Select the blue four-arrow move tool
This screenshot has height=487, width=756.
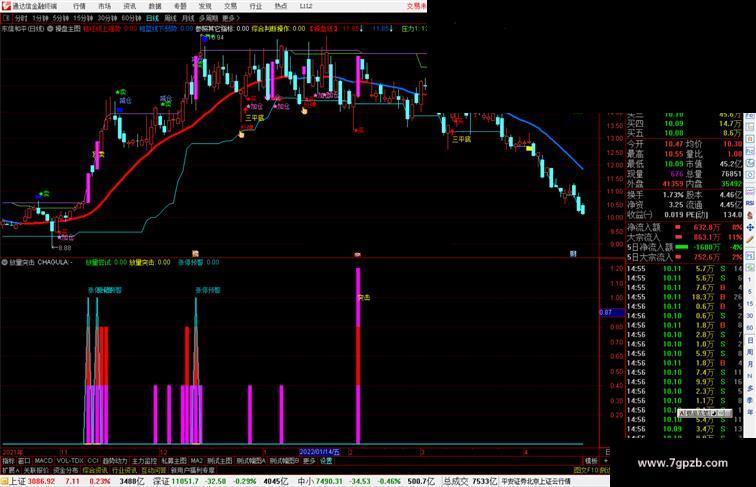pos(750,228)
